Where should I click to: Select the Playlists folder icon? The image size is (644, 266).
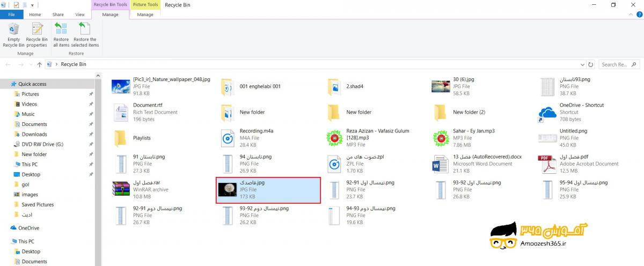(x=121, y=138)
